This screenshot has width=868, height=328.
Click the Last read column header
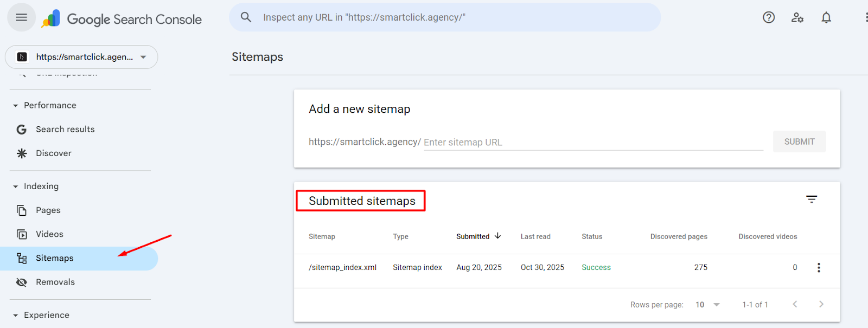click(x=535, y=236)
